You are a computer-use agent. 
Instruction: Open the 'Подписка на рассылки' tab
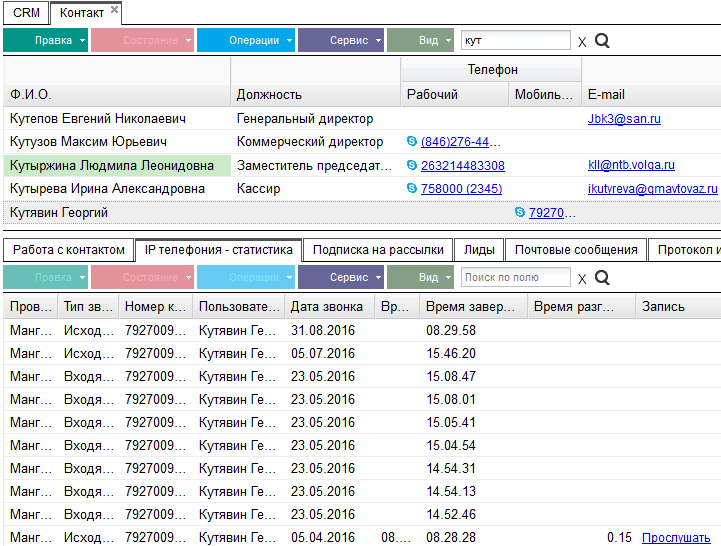pos(378,250)
